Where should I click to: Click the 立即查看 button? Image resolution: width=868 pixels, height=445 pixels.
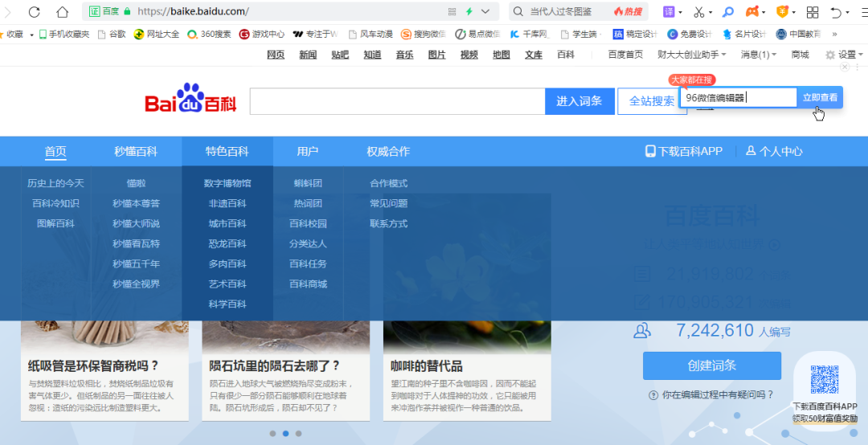[x=820, y=97]
